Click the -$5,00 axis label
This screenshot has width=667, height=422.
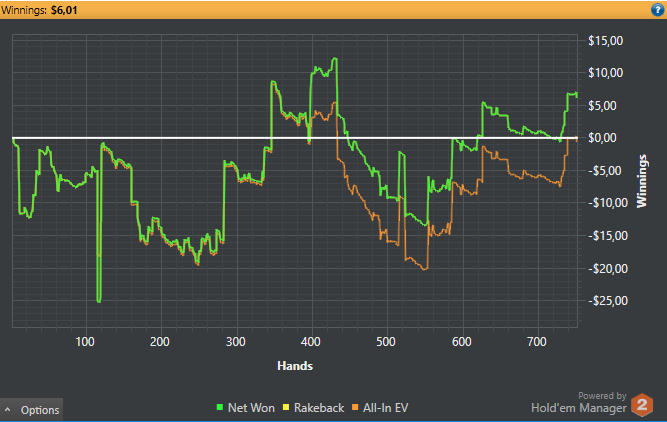[x=604, y=171]
